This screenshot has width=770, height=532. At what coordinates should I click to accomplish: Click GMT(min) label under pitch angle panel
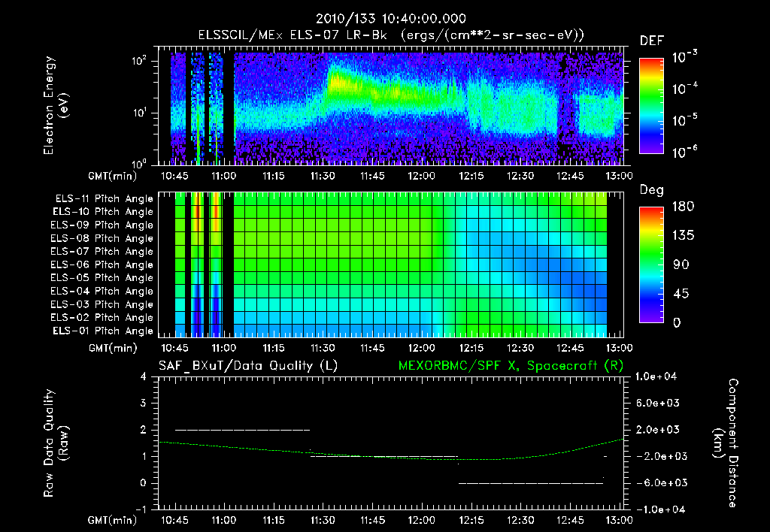(112, 349)
